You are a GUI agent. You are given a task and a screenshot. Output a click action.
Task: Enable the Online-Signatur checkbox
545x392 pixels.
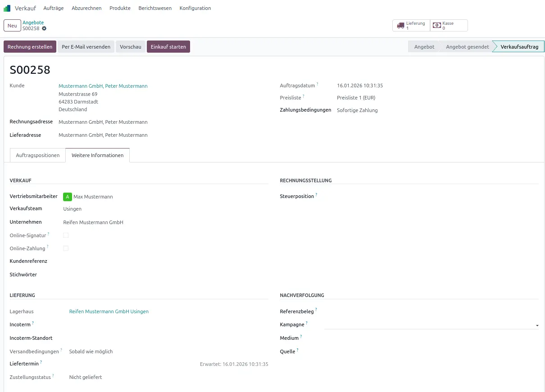66,235
